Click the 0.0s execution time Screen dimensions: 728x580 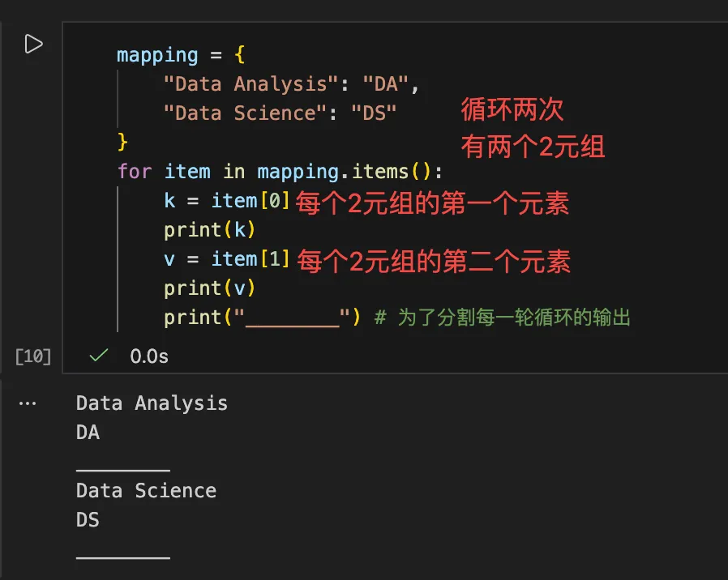point(149,356)
